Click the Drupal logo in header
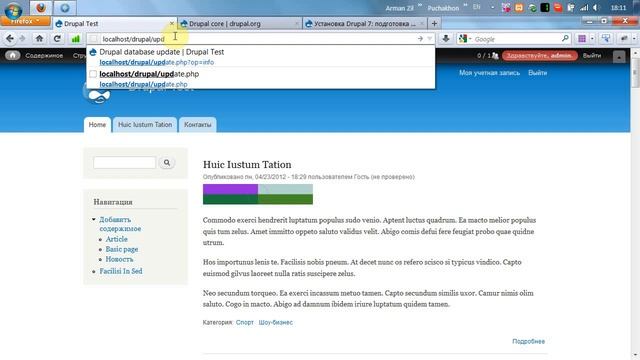The width and height of the screenshot is (640, 360). tap(98, 95)
